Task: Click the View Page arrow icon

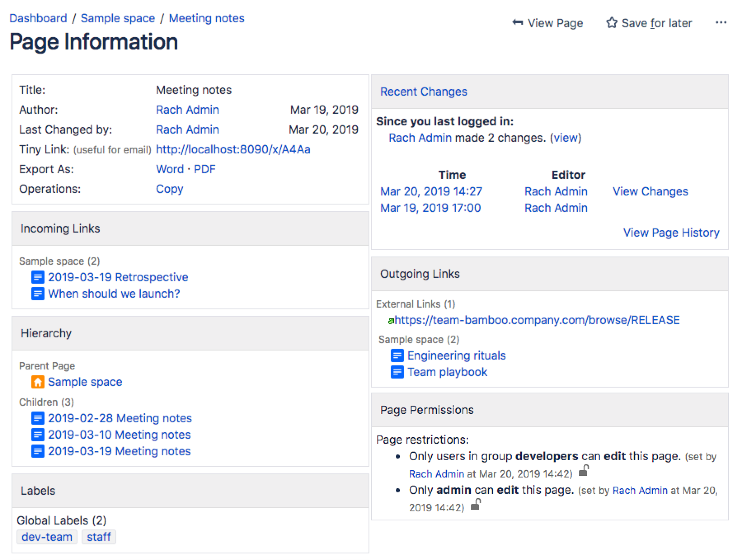Action: tap(517, 23)
